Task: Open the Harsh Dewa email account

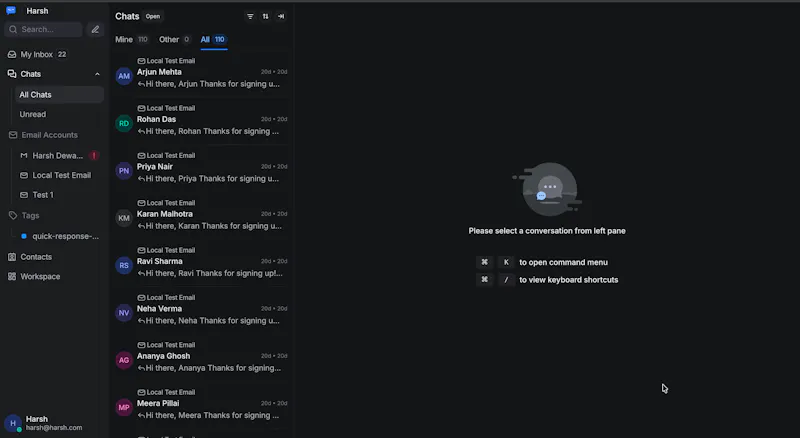Action: click(x=59, y=156)
